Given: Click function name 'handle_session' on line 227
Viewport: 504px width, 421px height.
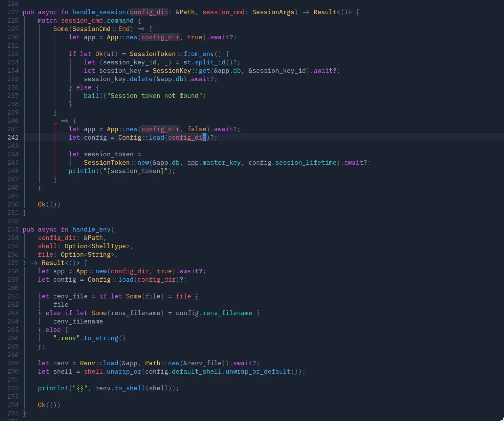Looking at the screenshot, I should point(99,12).
